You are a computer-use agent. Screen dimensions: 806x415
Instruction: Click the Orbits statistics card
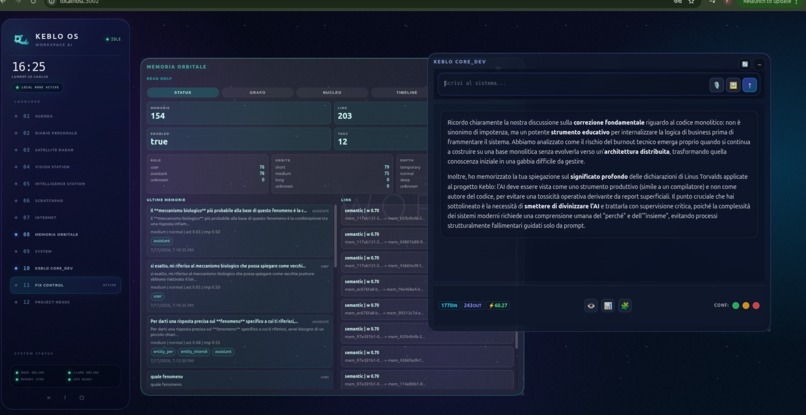(332, 174)
